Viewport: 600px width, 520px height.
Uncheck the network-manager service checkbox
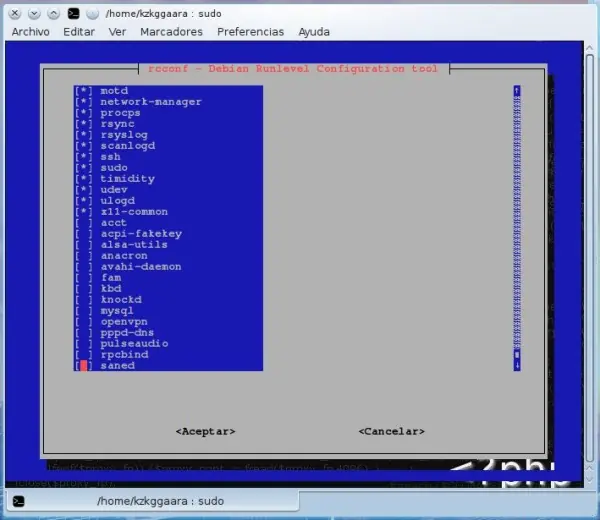(x=84, y=102)
